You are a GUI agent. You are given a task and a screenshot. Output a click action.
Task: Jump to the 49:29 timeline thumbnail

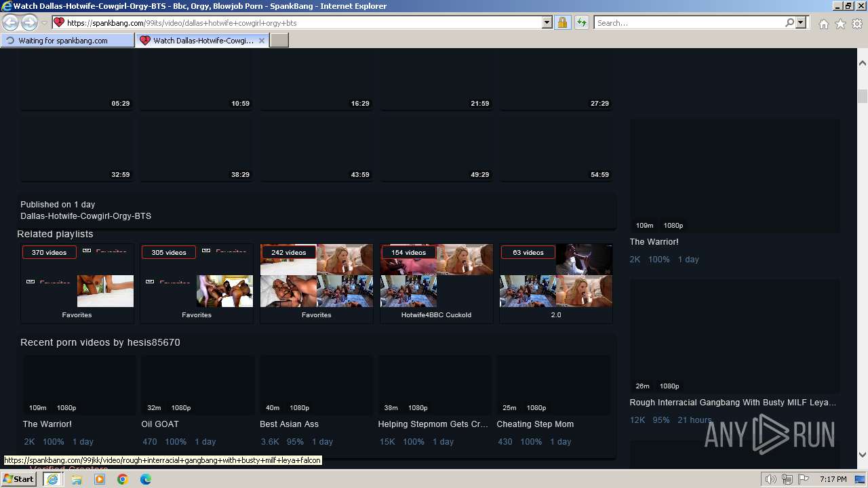click(x=437, y=149)
